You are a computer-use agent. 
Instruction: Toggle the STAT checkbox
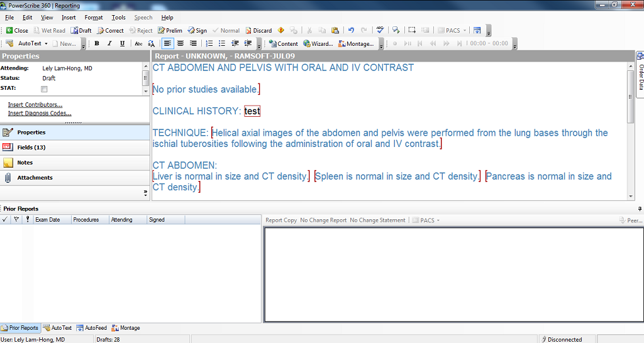44,89
